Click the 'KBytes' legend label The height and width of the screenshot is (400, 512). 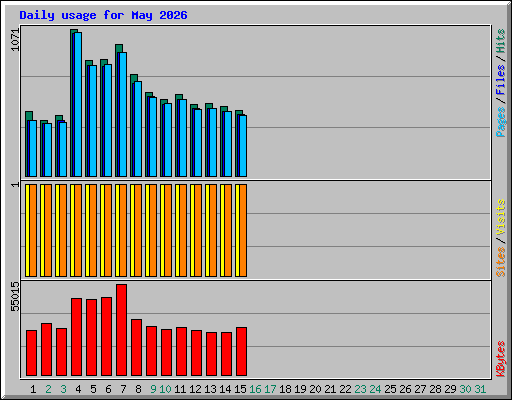(x=500, y=359)
